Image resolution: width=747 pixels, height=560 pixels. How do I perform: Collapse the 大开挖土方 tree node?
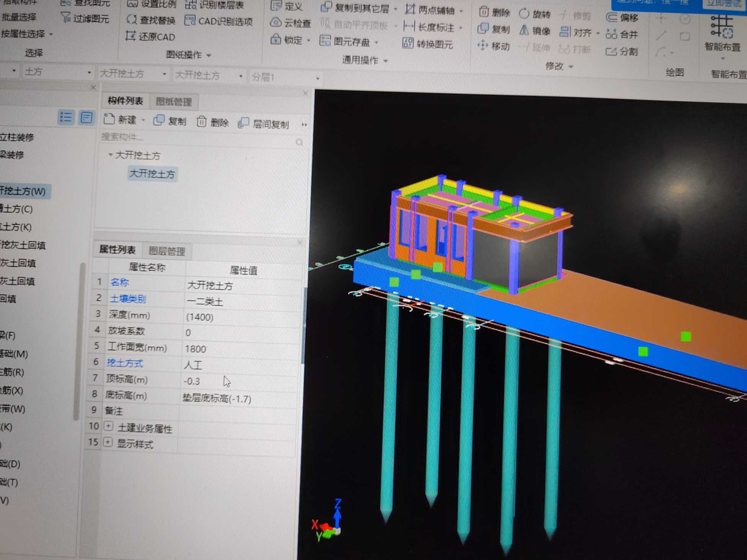[x=111, y=155]
